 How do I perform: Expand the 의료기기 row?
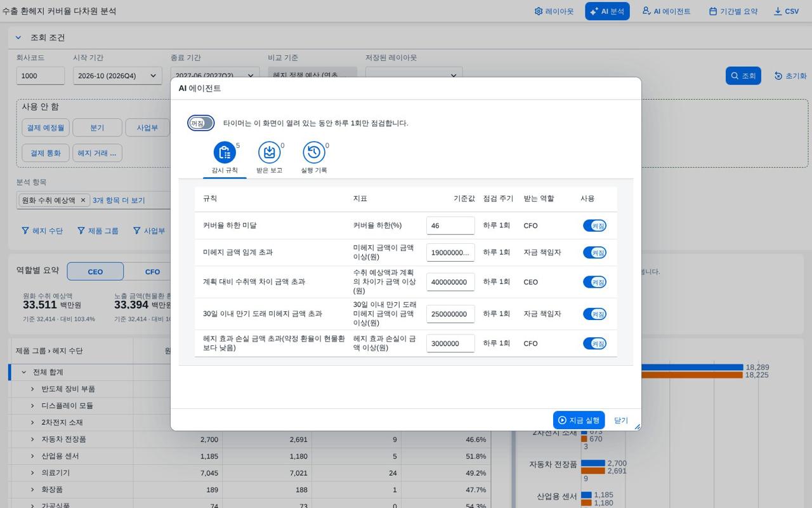[32, 473]
